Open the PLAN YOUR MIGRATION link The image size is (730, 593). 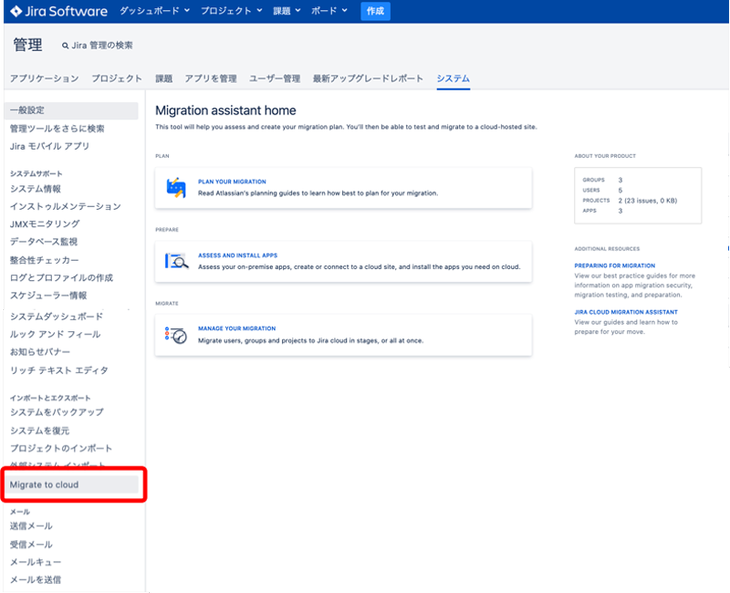point(232,182)
